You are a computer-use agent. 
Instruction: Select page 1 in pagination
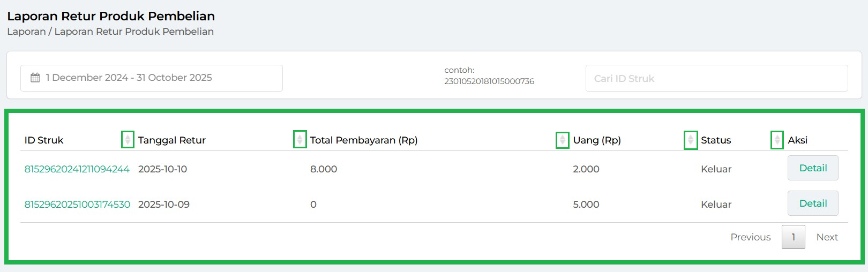[x=793, y=237]
